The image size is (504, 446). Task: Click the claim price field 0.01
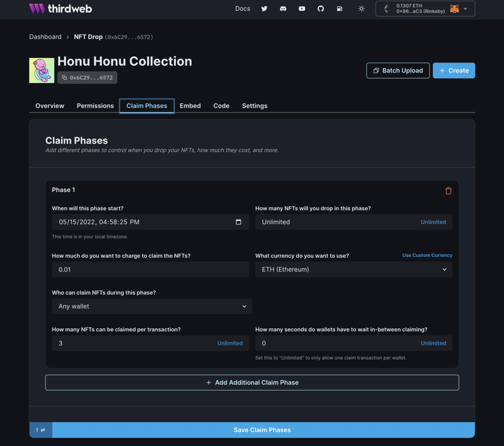pyautogui.click(x=151, y=269)
